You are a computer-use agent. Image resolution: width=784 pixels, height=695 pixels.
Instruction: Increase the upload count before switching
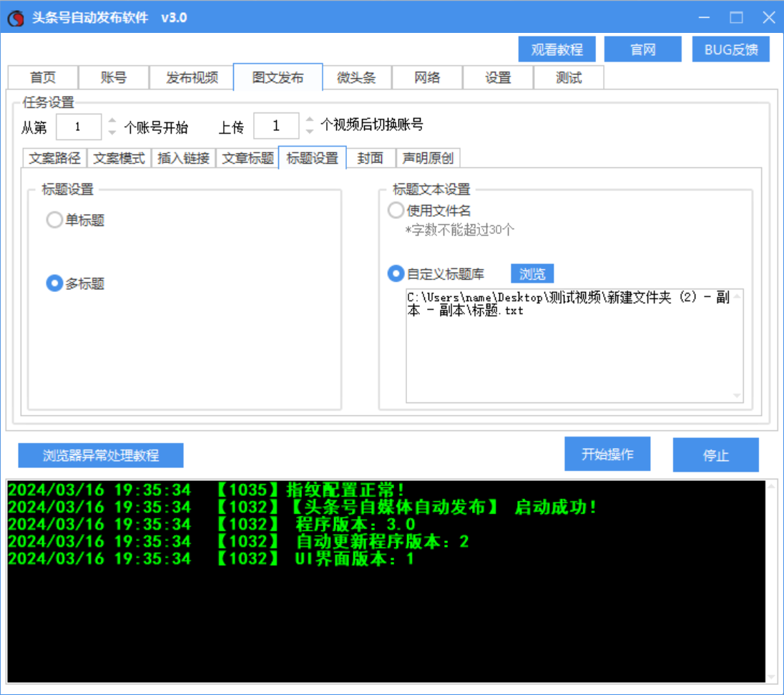point(310,120)
